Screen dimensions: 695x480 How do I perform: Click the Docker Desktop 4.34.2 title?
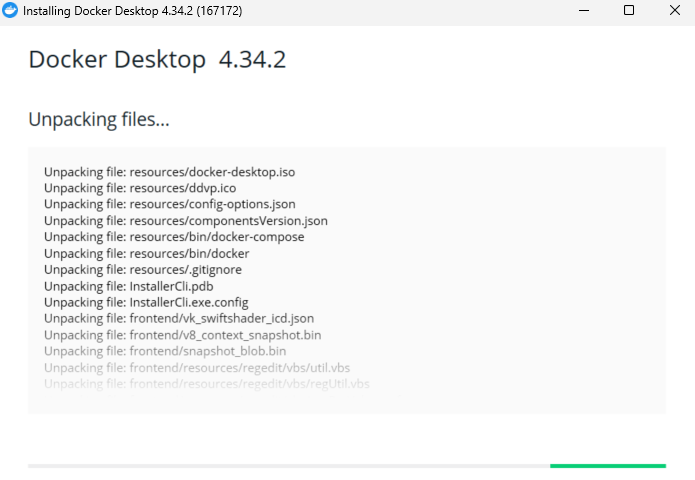[157, 59]
